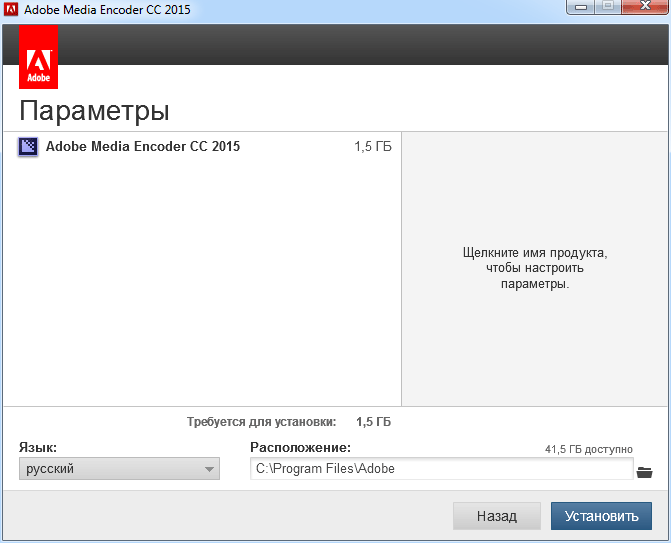Open the language dropdown showing русский
671x543 pixels.
(x=119, y=469)
